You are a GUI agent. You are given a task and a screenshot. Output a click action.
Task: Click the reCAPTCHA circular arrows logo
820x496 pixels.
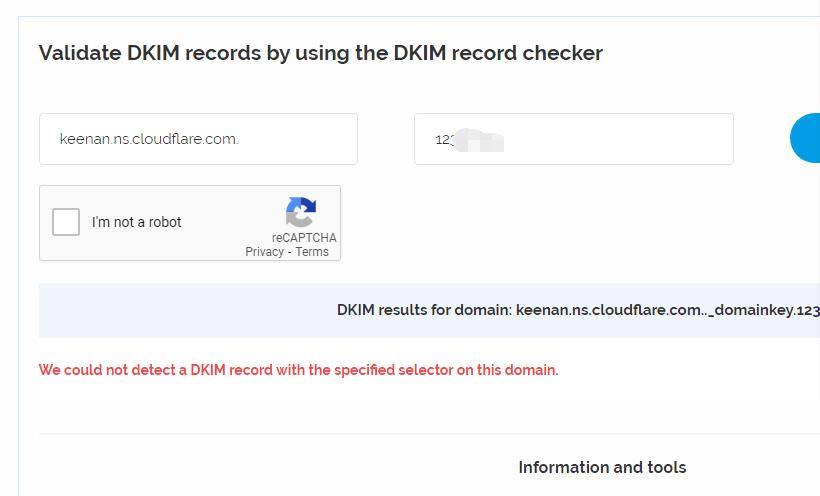click(301, 212)
